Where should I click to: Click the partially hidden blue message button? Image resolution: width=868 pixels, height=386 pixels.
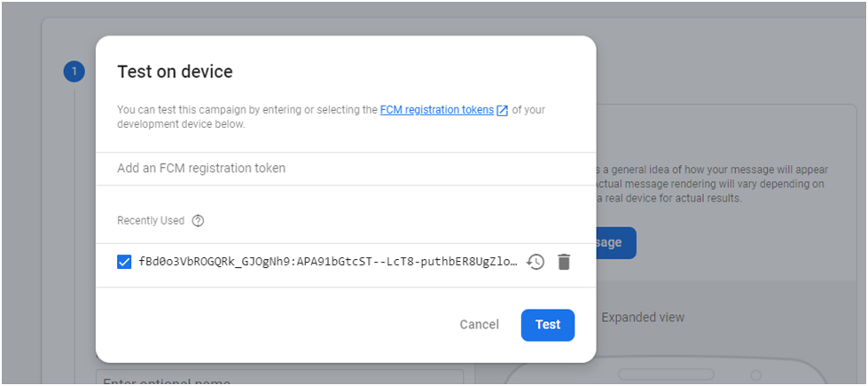[x=615, y=242]
